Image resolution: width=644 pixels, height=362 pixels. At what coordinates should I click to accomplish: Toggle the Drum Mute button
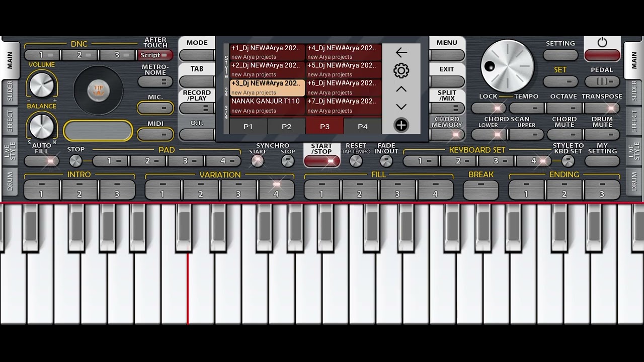[x=602, y=135]
